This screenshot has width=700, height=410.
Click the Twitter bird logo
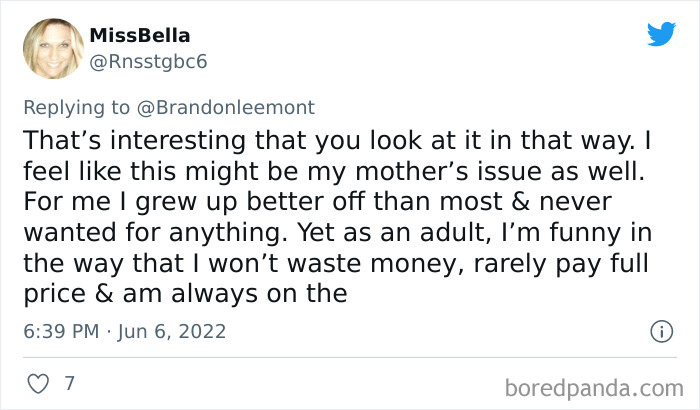(x=661, y=35)
